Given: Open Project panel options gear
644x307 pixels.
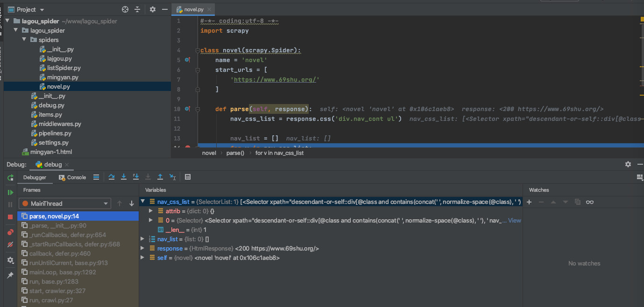Looking at the screenshot, I should click(x=153, y=9).
